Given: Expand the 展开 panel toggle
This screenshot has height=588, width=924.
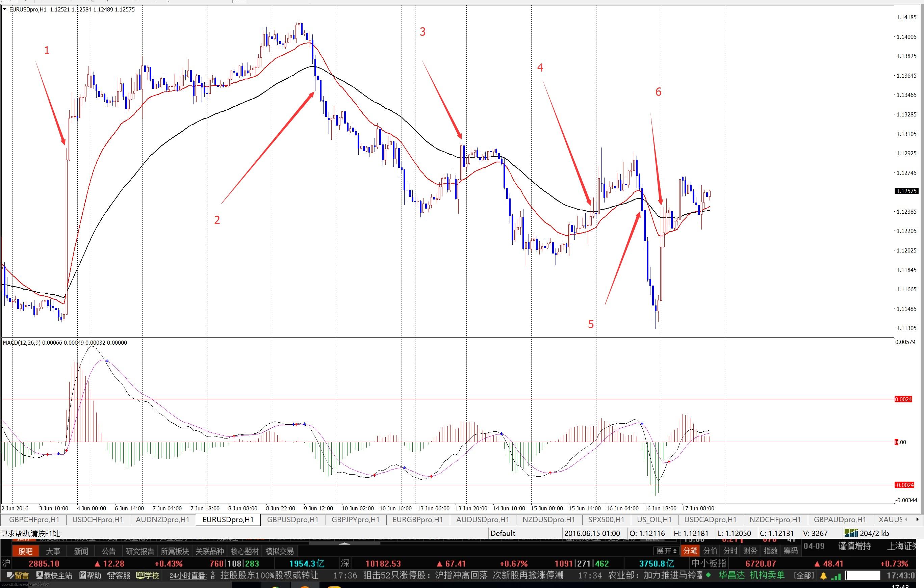Looking at the screenshot, I should [x=667, y=551].
